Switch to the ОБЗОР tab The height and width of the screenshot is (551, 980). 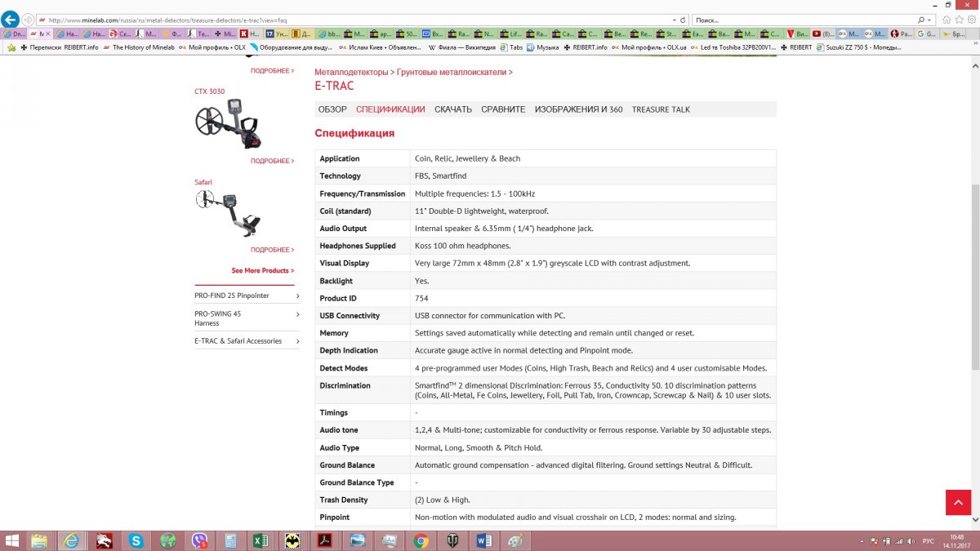point(332,109)
